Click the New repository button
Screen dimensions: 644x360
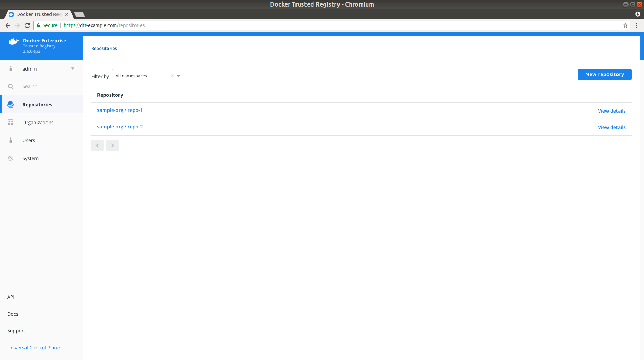coord(604,74)
